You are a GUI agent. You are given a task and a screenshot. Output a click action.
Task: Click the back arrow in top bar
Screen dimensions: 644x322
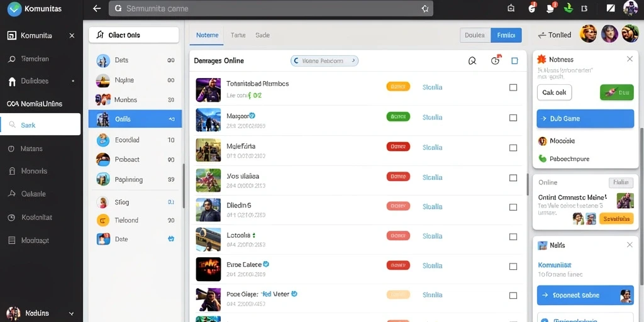[97, 9]
